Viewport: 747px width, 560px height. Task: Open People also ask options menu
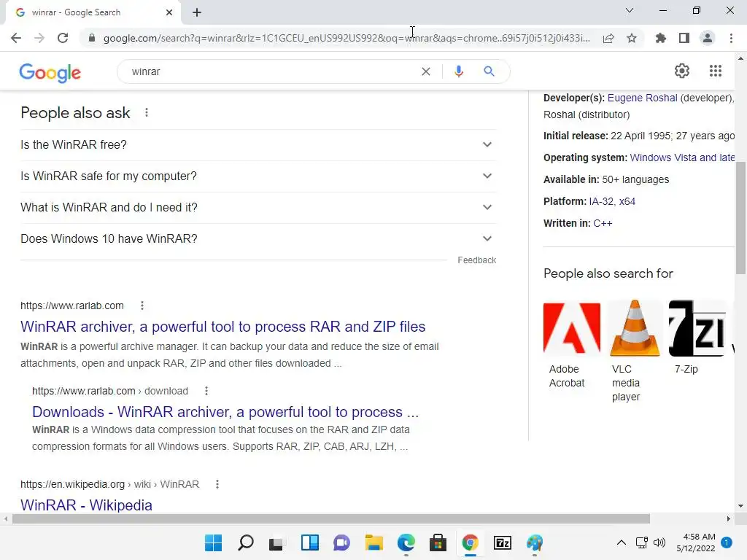pos(147,113)
